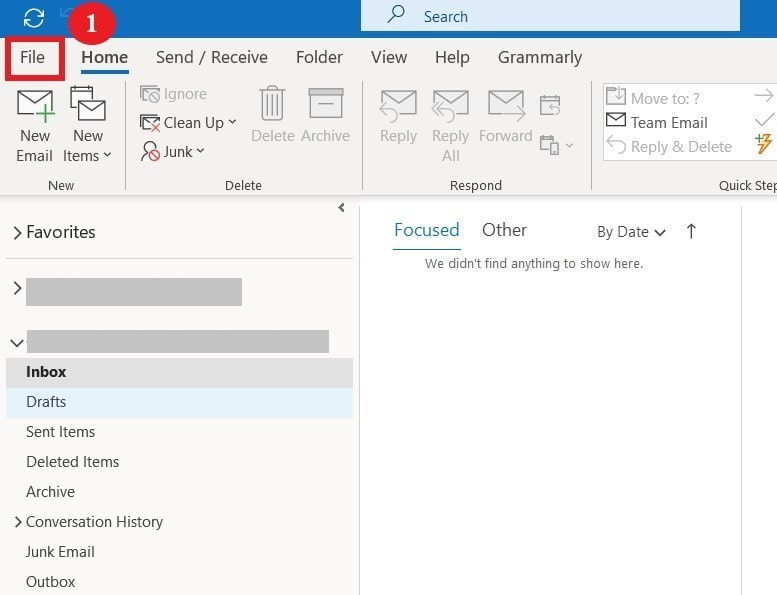Expand the Conversation History folder

click(x=17, y=522)
